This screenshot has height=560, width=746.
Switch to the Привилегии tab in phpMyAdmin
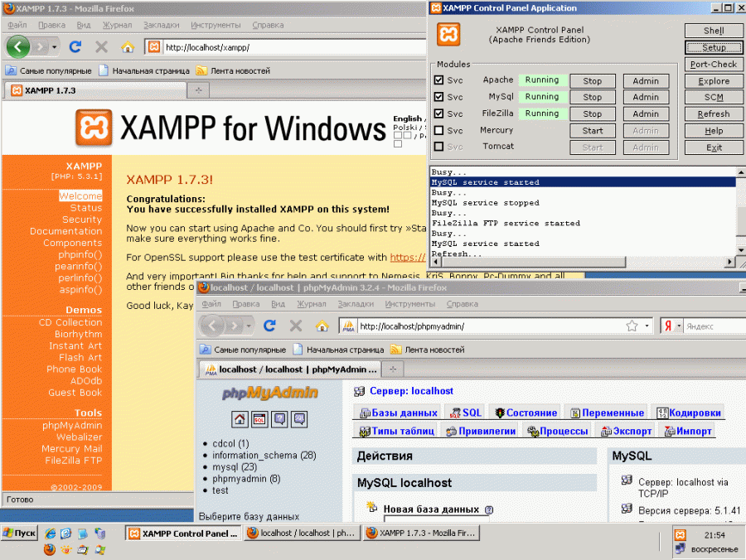pos(481,431)
